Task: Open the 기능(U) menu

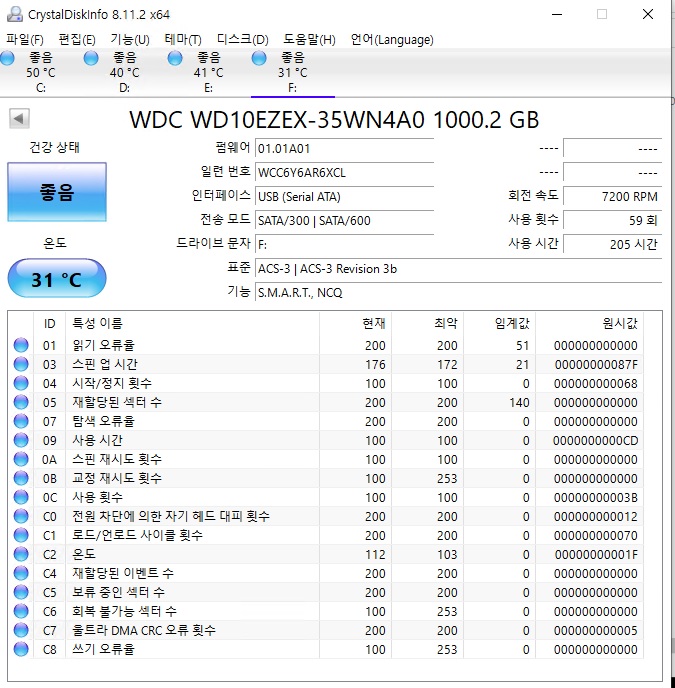Action: coord(130,39)
